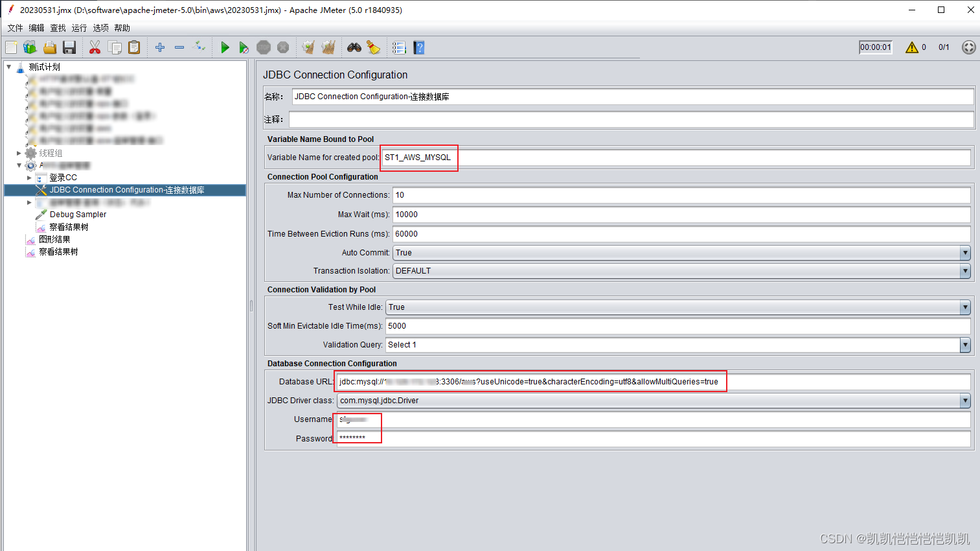Screen dimensions: 980x551
Task: Select 线程组 in the tree
Action: pos(51,153)
